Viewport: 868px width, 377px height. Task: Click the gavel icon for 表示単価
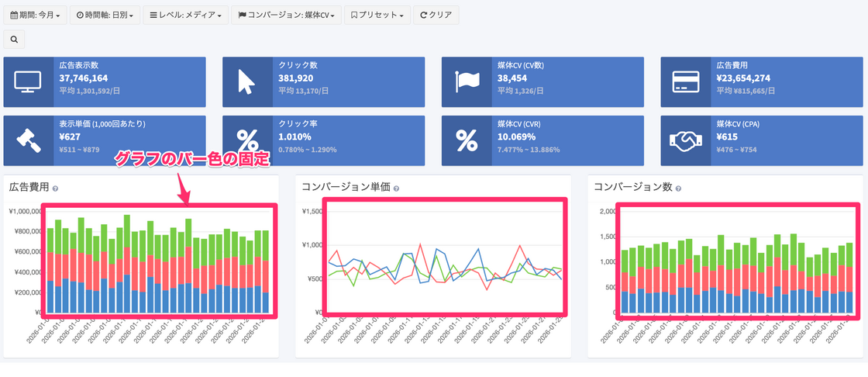pyautogui.click(x=28, y=141)
